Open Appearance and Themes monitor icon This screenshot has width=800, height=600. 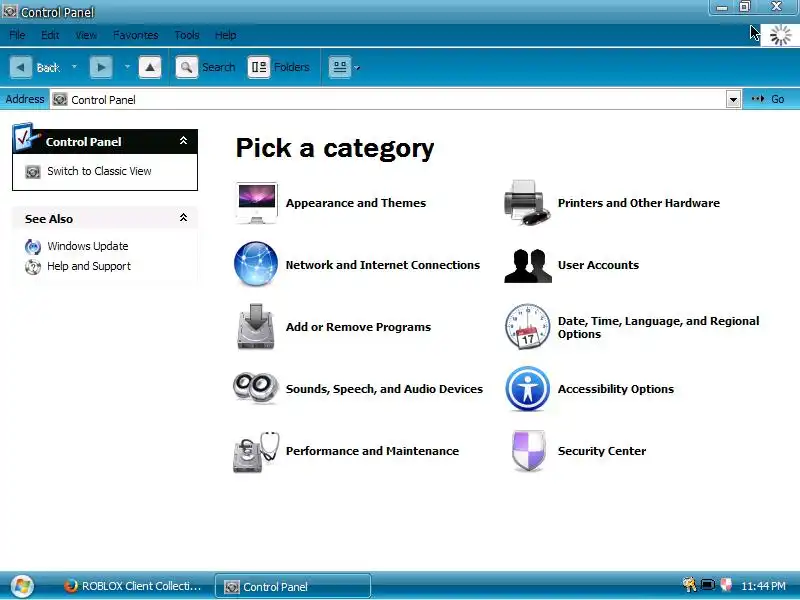click(257, 203)
